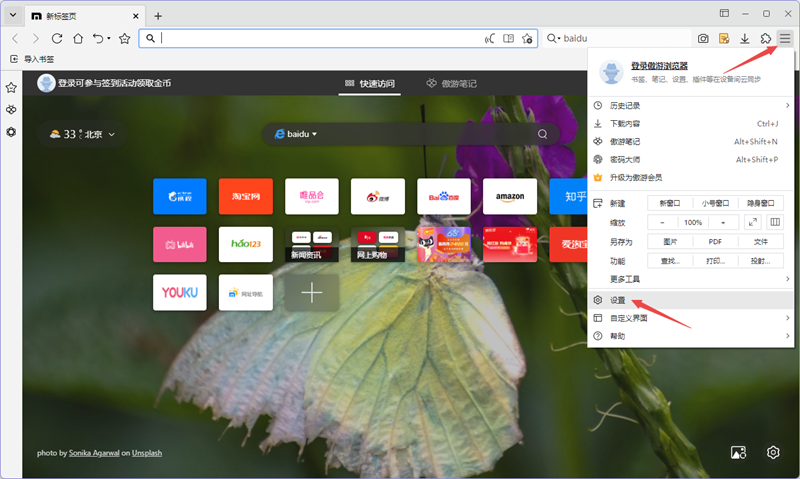
Task: Click the extensions puzzle icon
Action: click(765, 38)
